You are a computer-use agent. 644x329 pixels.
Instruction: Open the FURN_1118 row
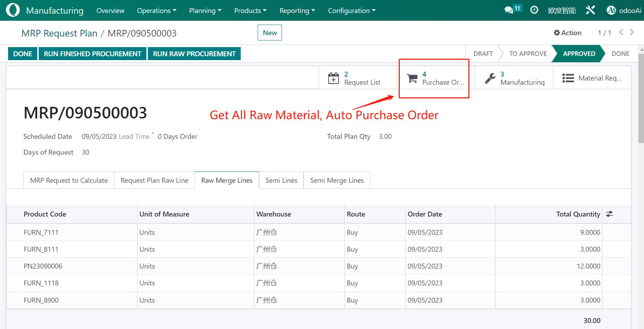[x=318, y=283]
